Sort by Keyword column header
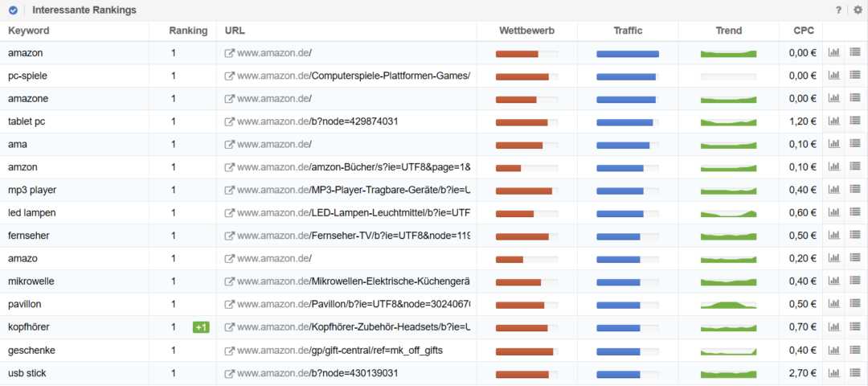868x386 pixels. point(29,31)
